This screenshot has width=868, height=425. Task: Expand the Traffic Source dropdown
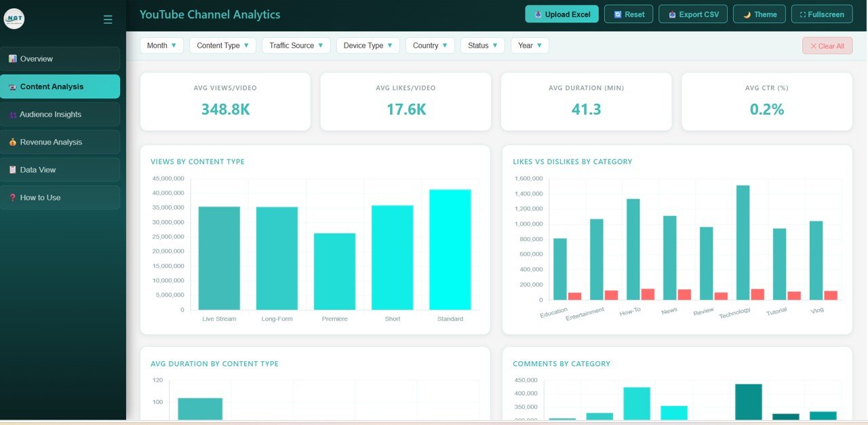[x=296, y=45]
